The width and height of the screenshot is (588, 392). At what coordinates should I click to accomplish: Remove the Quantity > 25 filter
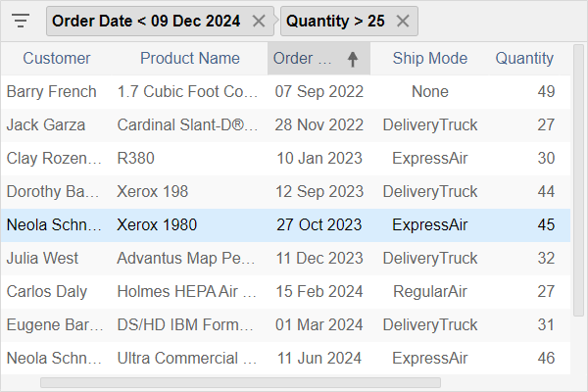403,21
